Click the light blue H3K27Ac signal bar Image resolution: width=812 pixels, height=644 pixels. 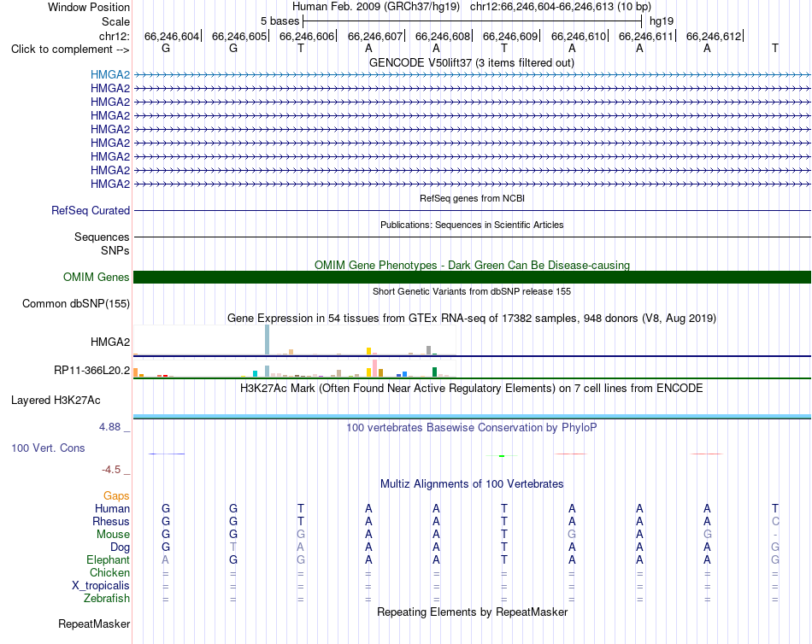(x=472, y=416)
